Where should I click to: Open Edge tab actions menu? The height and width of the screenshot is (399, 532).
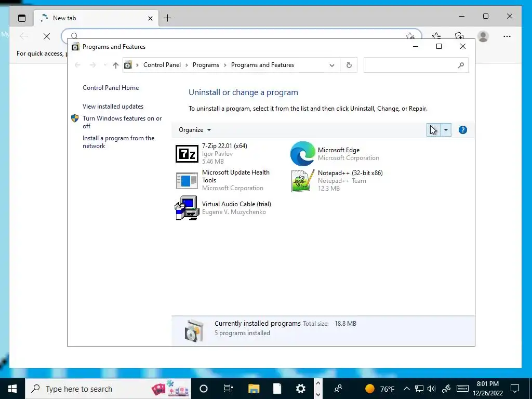point(22,18)
